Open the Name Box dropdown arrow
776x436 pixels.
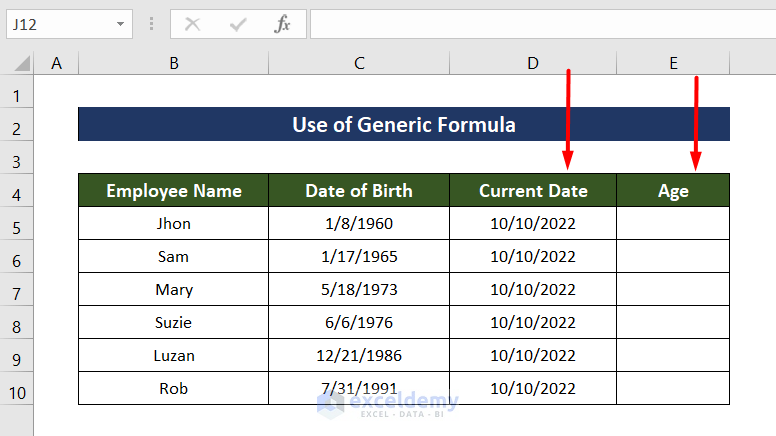(x=121, y=24)
